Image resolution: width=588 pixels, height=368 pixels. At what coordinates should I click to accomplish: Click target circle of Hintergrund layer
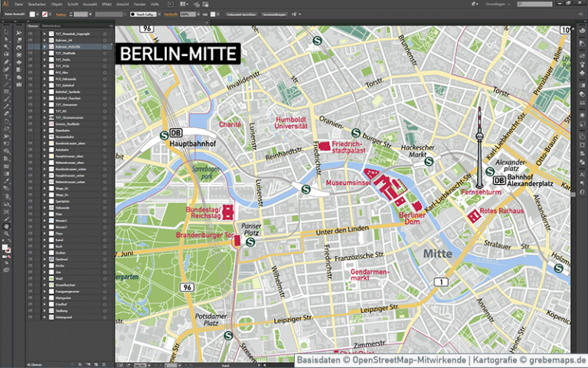point(105,317)
